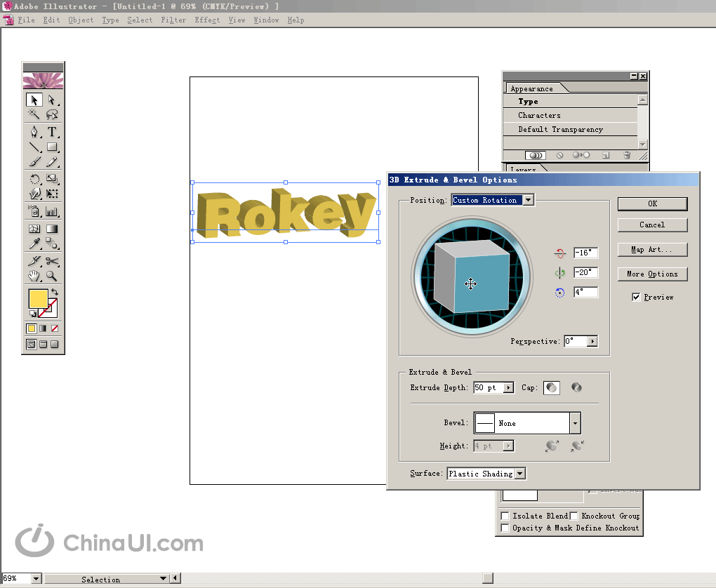
Task: Open the zoom level dropdown
Action: click(36, 578)
